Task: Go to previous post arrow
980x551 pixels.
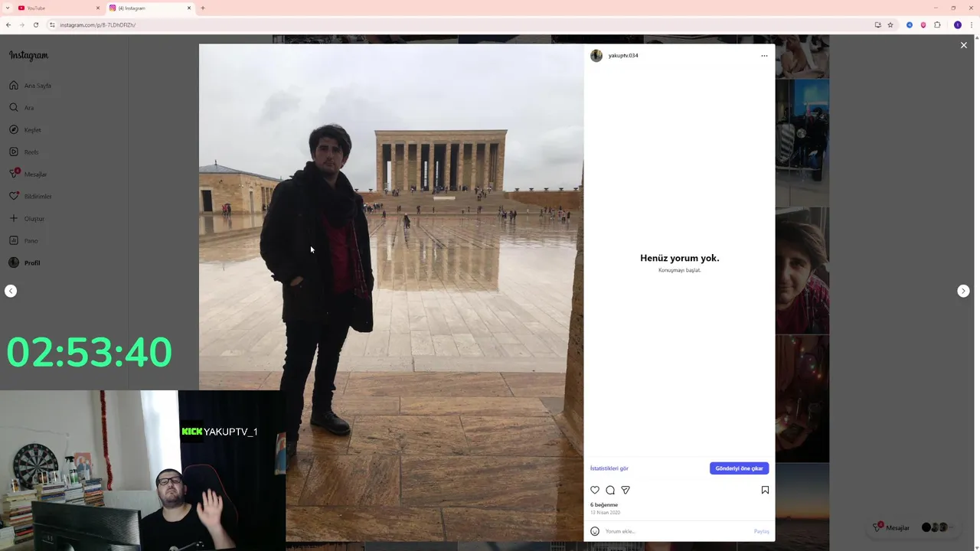Action: (x=11, y=291)
